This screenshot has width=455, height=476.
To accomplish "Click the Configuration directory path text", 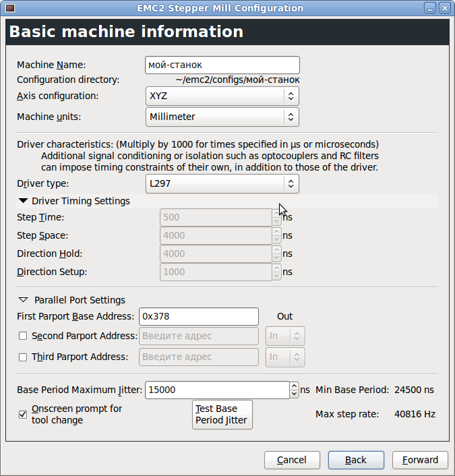I will (237, 80).
